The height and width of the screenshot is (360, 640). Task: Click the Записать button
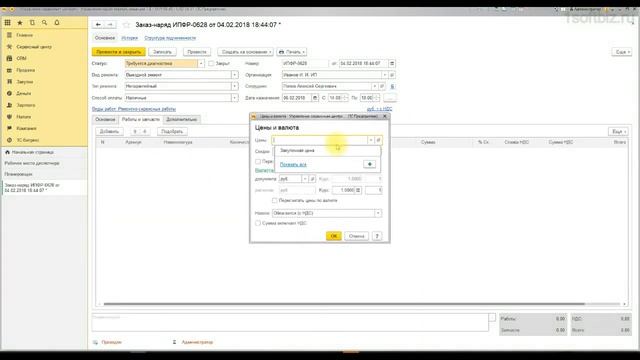[162, 52]
